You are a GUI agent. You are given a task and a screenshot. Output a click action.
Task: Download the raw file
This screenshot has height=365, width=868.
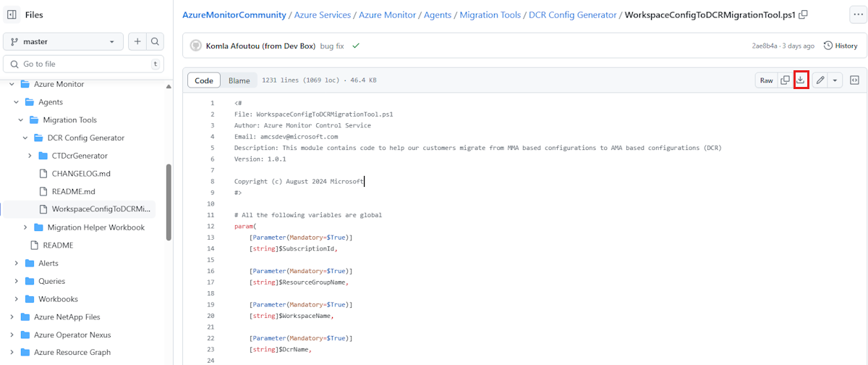pyautogui.click(x=800, y=80)
